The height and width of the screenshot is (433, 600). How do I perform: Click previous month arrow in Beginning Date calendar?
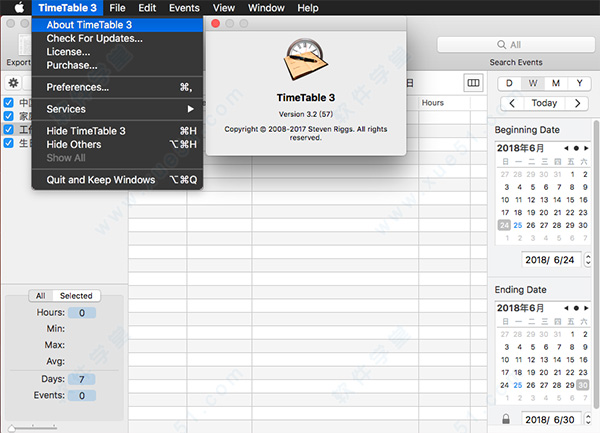point(566,148)
